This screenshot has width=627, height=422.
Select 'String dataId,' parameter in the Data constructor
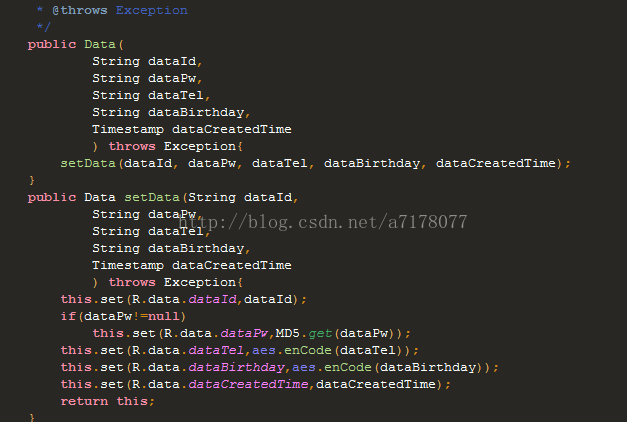pyautogui.click(x=148, y=62)
